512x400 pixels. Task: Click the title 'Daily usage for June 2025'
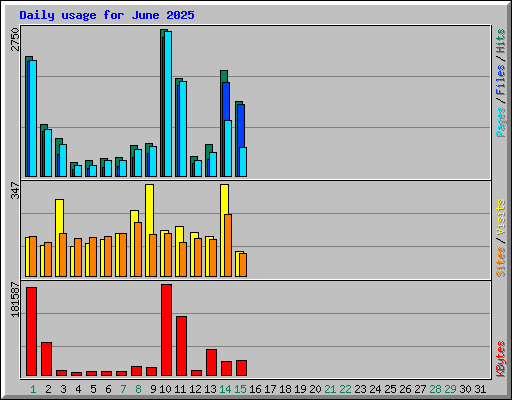pyautogui.click(x=107, y=15)
